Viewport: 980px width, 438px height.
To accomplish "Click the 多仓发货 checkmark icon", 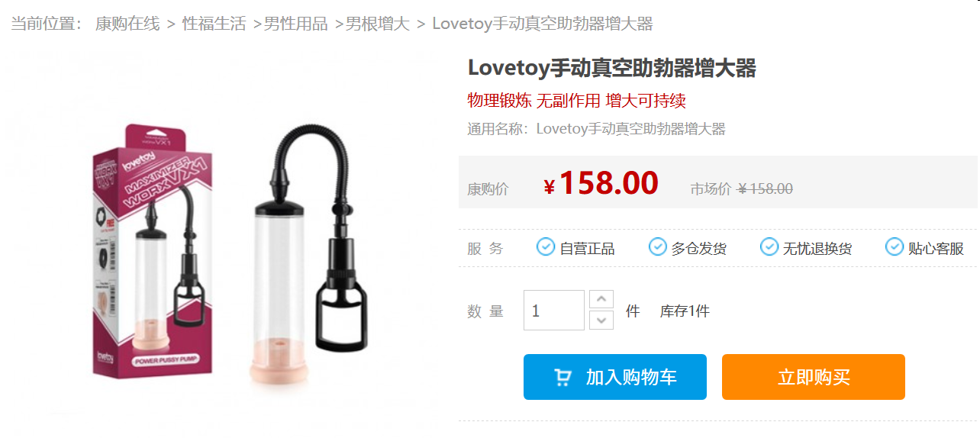I will click(x=658, y=247).
